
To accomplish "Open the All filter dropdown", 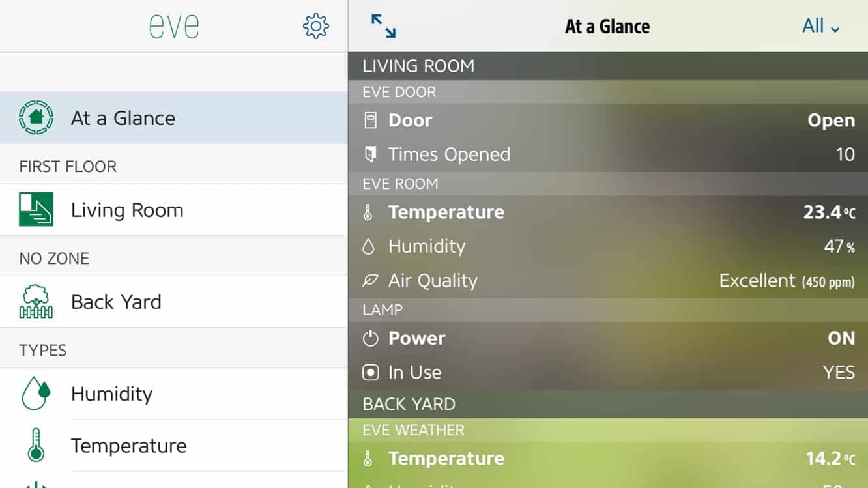I will [820, 26].
